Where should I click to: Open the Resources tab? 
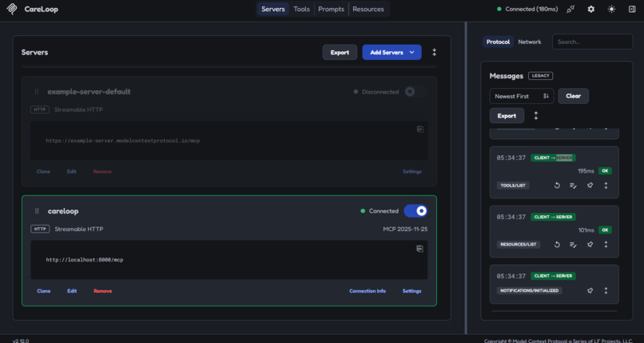click(368, 9)
